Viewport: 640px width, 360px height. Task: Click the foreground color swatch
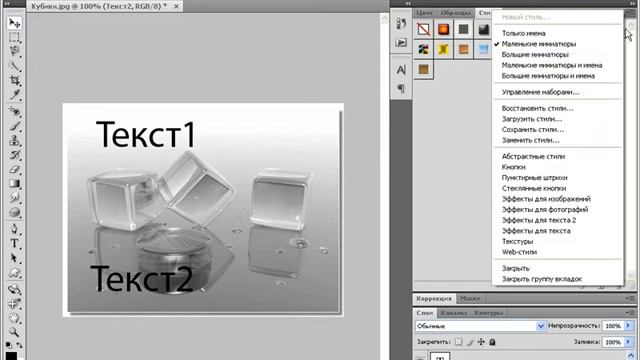point(11,356)
